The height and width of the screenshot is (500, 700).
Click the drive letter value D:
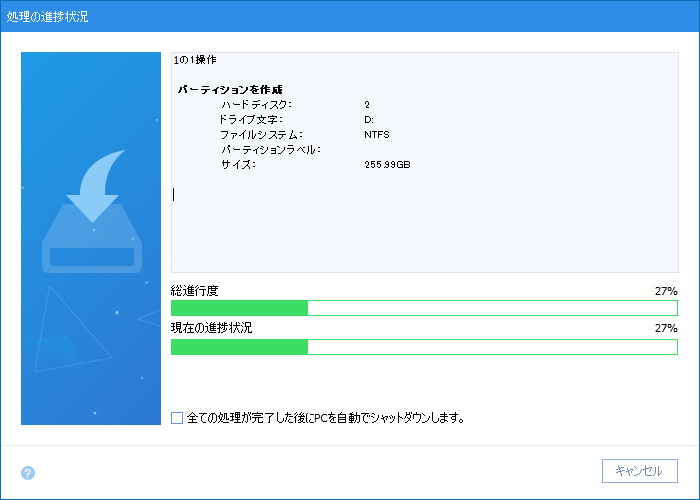369,120
